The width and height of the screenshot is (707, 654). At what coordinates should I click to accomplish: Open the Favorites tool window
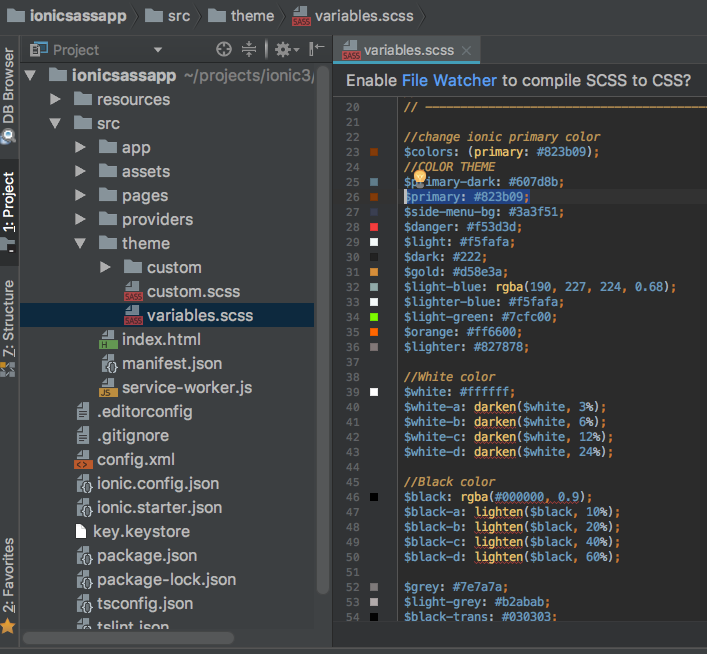tap(9, 577)
